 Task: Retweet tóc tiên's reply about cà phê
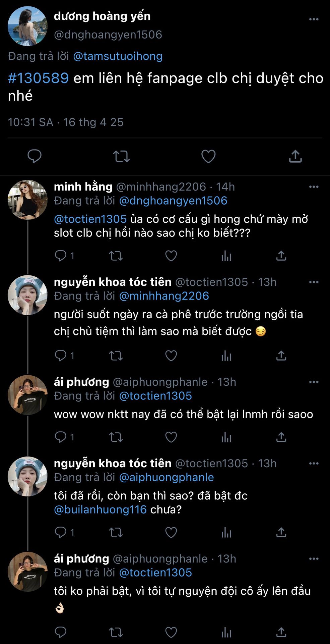point(116,356)
